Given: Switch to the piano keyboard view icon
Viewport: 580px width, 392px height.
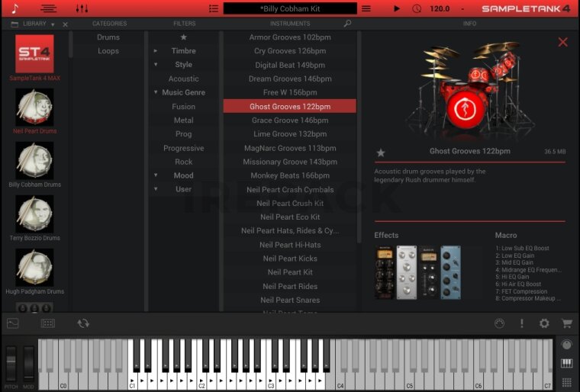Looking at the screenshot, I should (x=566, y=363).
